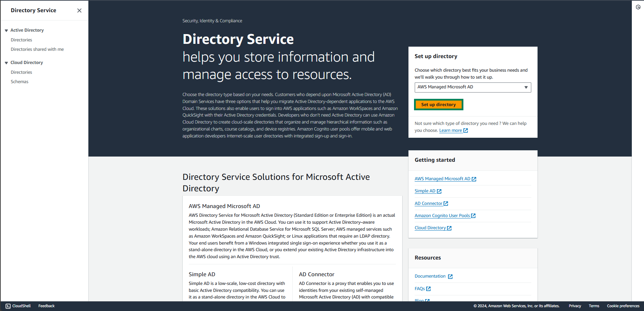Click Simple AD external link icon
This screenshot has height=311, width=644.
(439, 191)
